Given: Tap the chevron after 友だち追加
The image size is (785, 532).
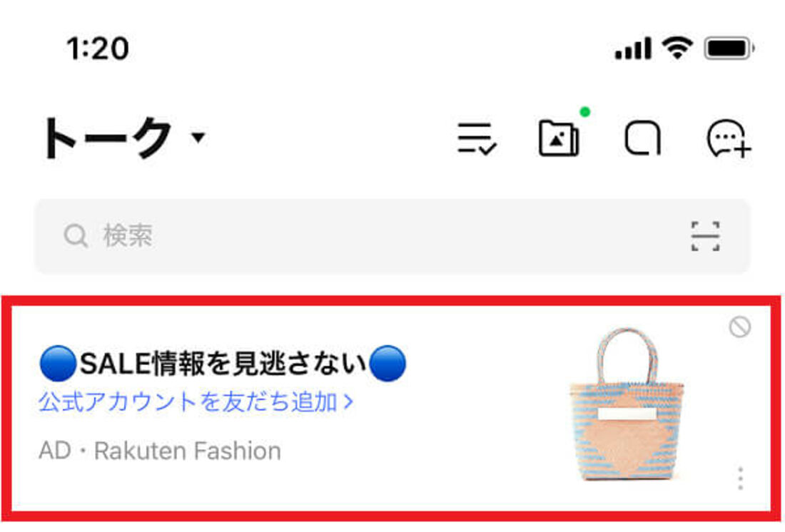Looking at the screenshot, I should [x=348, y=401].
